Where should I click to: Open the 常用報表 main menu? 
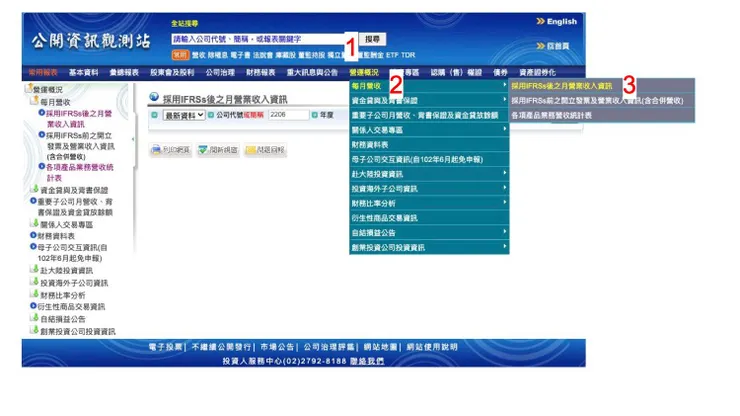click(x=43, y=72)
